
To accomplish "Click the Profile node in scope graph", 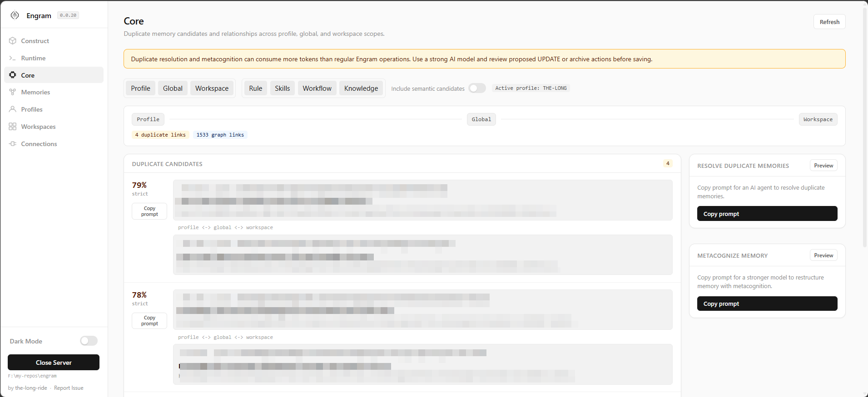I will pos(148,119).
